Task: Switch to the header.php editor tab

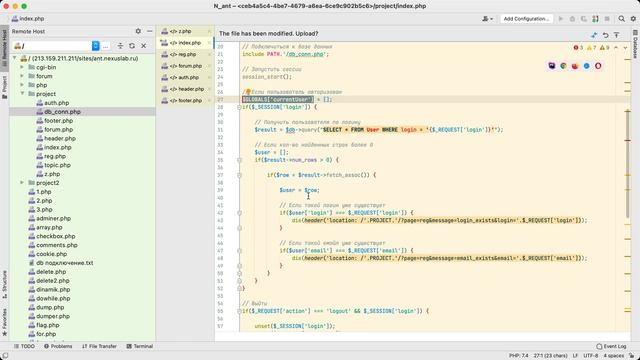Action: click(185, 89)
